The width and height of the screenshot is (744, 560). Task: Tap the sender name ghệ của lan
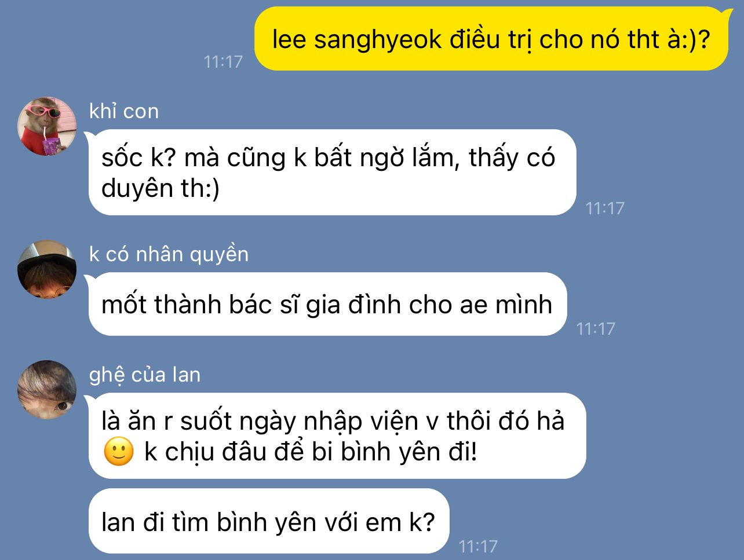(145, 375)
